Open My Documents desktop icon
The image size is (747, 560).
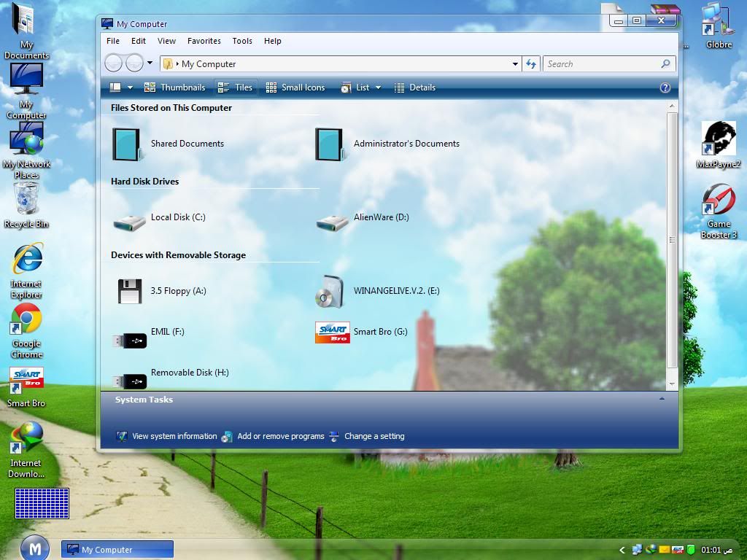coord(26,31)
